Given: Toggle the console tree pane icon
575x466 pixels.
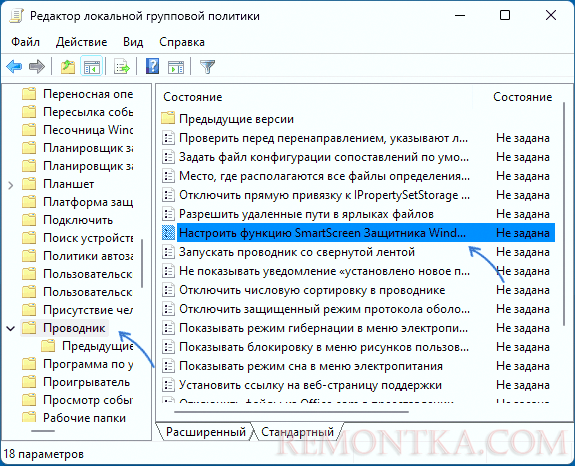Looking at the screenshot, I should (92, 67).
